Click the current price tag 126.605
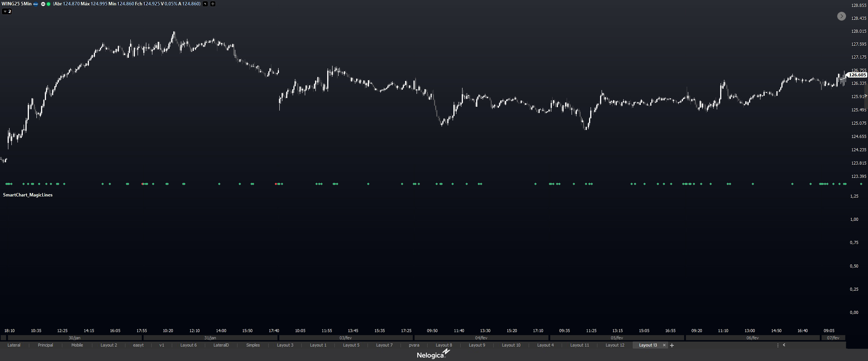Viewport: 868px width, 361px height. pyautogui.click(x=857, y=75)
